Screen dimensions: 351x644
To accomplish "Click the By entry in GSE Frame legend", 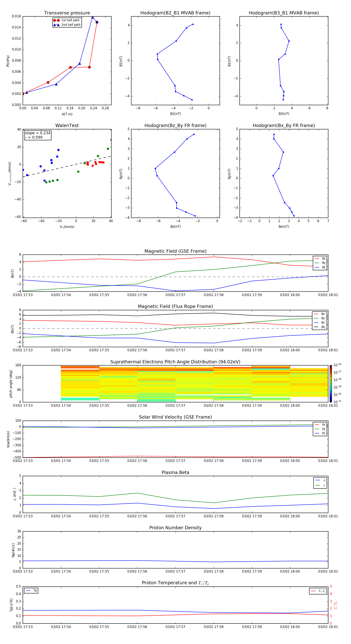I will tap(320, 263).
